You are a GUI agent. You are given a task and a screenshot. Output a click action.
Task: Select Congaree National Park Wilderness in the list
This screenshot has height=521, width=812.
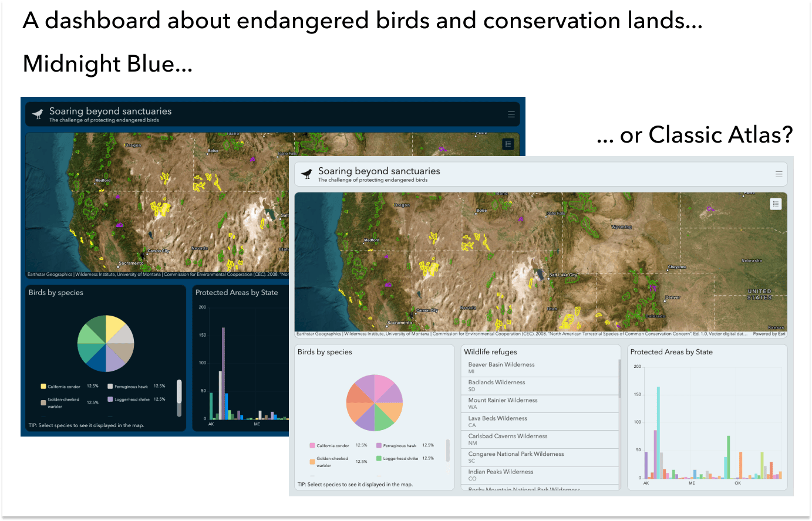pos(540,458)
